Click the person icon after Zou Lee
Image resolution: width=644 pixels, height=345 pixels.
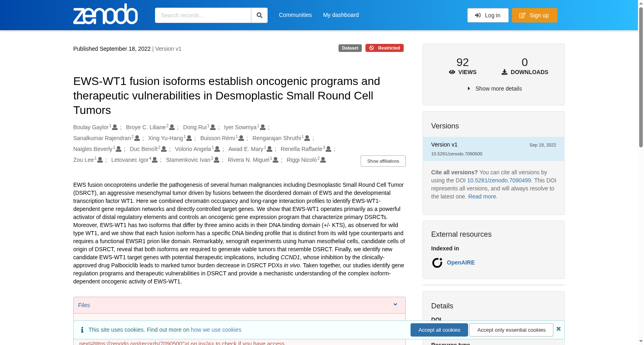point(100,160)
